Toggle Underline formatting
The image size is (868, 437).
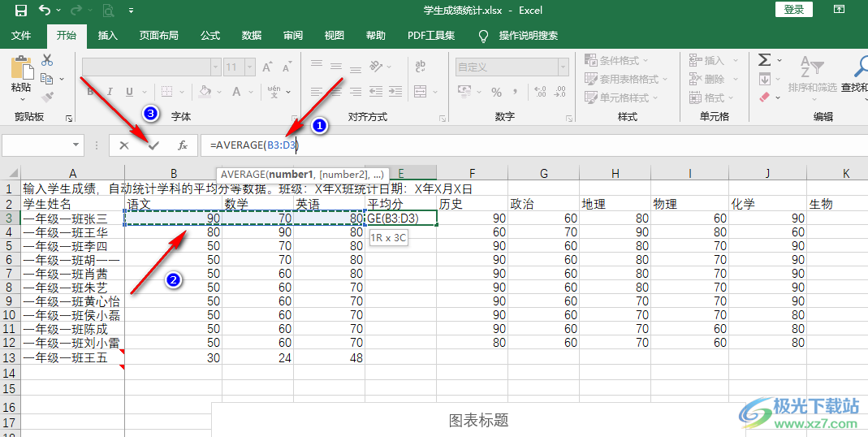coord(129,92)
